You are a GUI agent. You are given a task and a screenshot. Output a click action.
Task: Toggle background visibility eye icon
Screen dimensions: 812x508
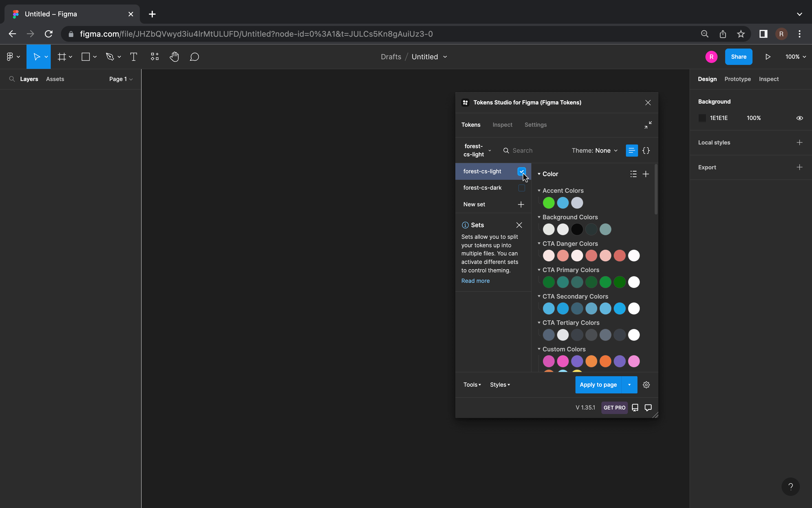click(800, 118)
